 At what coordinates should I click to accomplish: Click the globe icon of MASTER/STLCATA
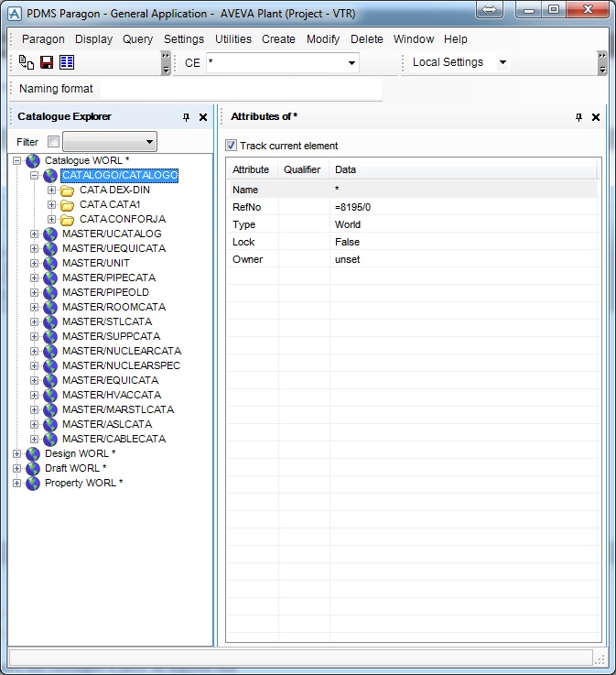tap(50, 322)
